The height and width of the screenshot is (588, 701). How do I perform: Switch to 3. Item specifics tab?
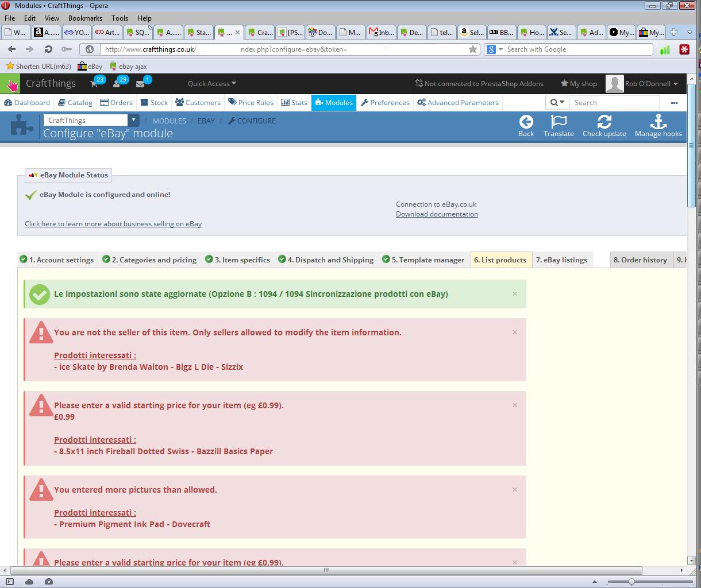point(238,260)
